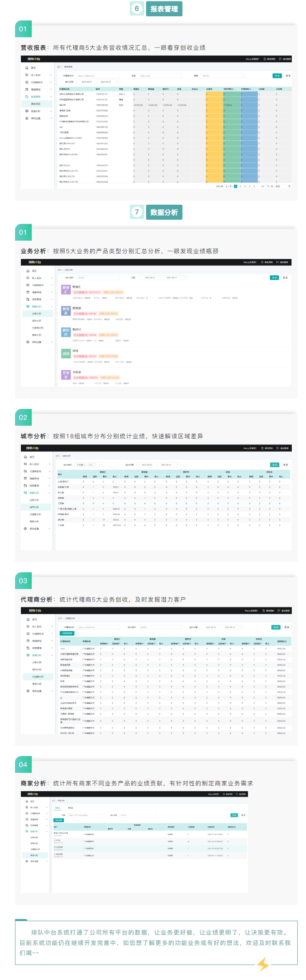The width and height of the screenshot is (306, 980).
Task: Collapse 数据分析 chevron in 业务分析 screenshot
Action: pyautogui.click(x=52, y=307)
